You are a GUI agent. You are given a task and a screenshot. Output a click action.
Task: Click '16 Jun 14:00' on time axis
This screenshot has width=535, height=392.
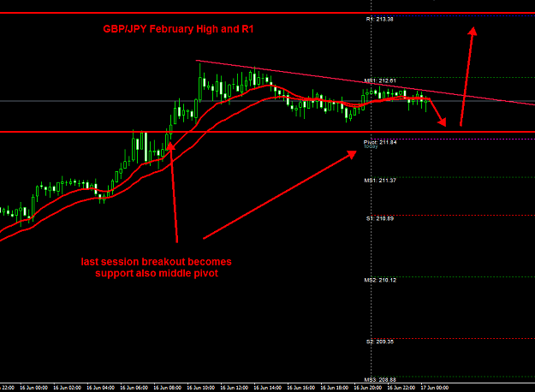[x=268, y=388]
